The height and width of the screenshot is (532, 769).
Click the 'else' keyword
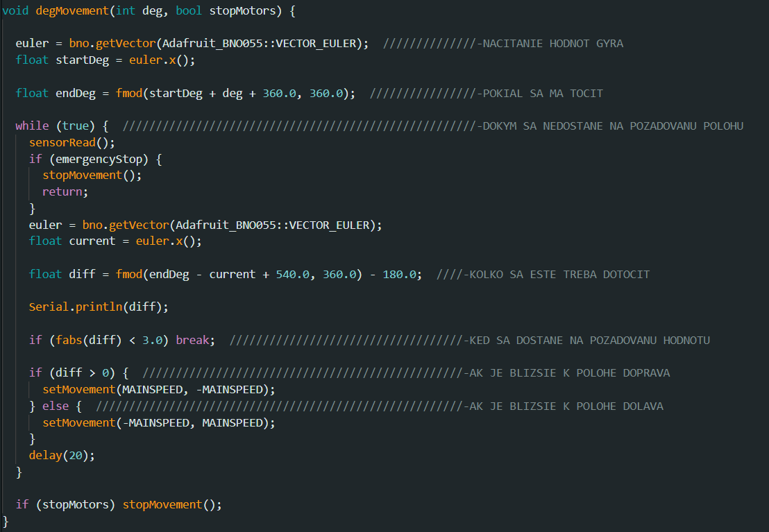click(x=56, y=406)
